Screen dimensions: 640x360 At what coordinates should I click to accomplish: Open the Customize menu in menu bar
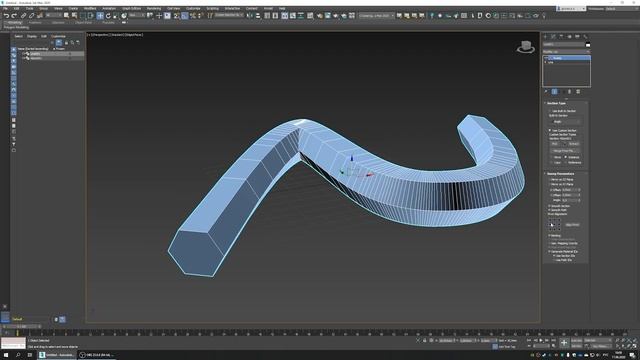point(193,8)
